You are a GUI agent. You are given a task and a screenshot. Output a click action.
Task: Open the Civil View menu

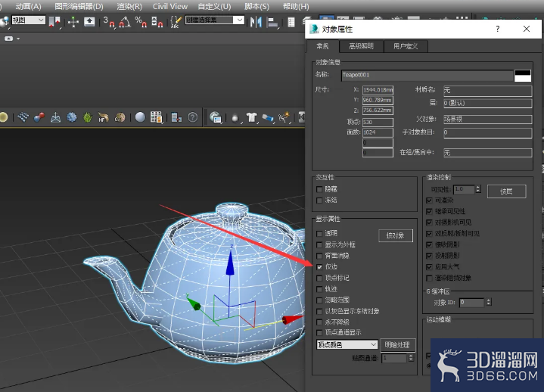(170, 7)
